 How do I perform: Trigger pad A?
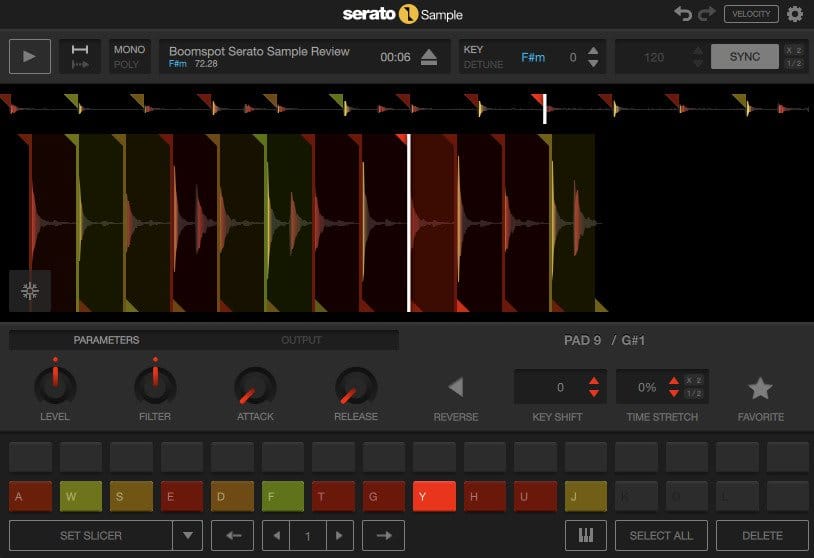(31, 496)
